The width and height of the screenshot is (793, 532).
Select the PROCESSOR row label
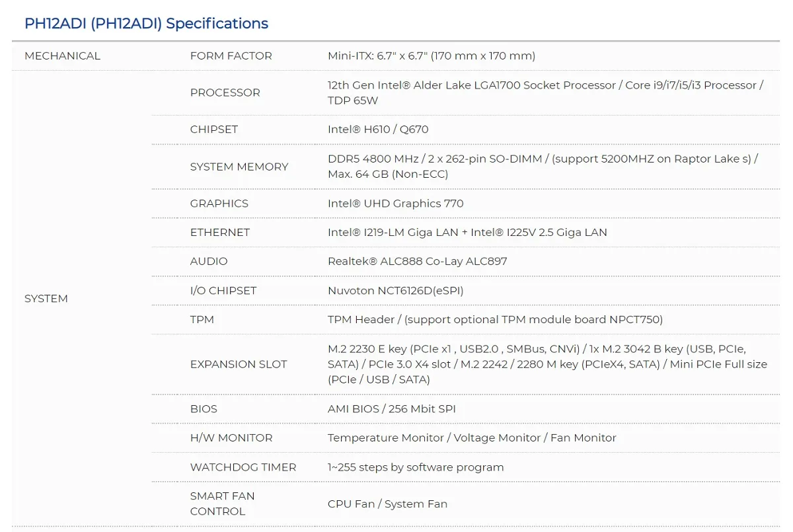(x=225, y=93)
